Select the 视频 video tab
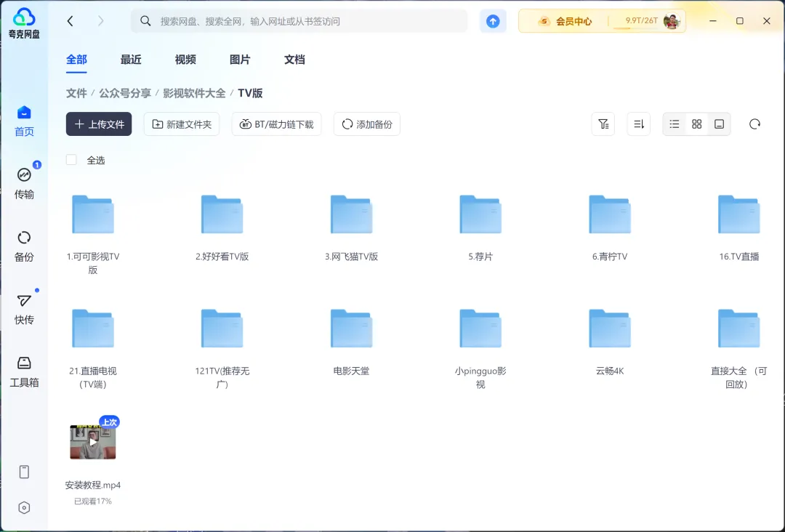Viewport: 785px width, 532px height. [x=185, y=60]
